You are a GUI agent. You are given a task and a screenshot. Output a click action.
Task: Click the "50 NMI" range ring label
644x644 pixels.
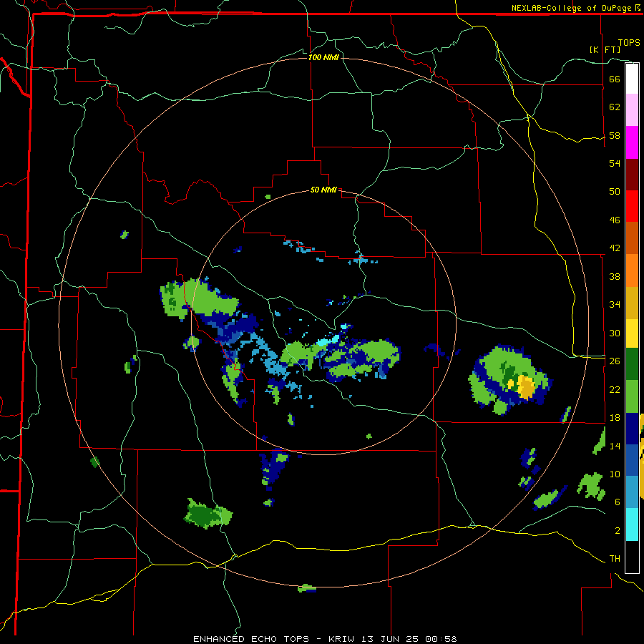pyautogui.click(x=323, y=190)
